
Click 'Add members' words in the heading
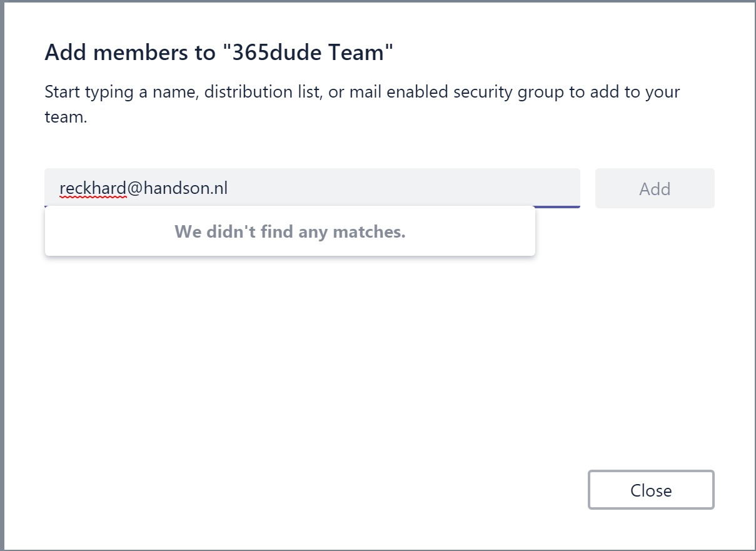pyautogui.click(x=111, y=53)
